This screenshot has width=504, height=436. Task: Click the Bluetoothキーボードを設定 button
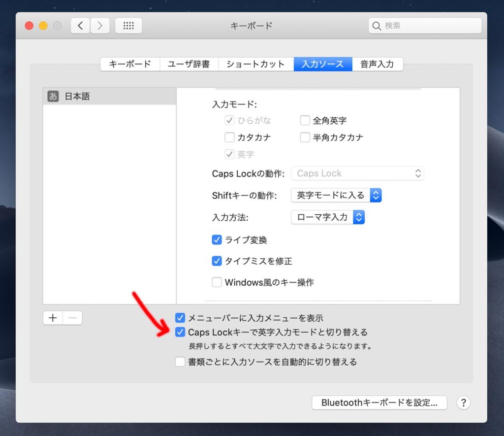(x=379, y=402)
